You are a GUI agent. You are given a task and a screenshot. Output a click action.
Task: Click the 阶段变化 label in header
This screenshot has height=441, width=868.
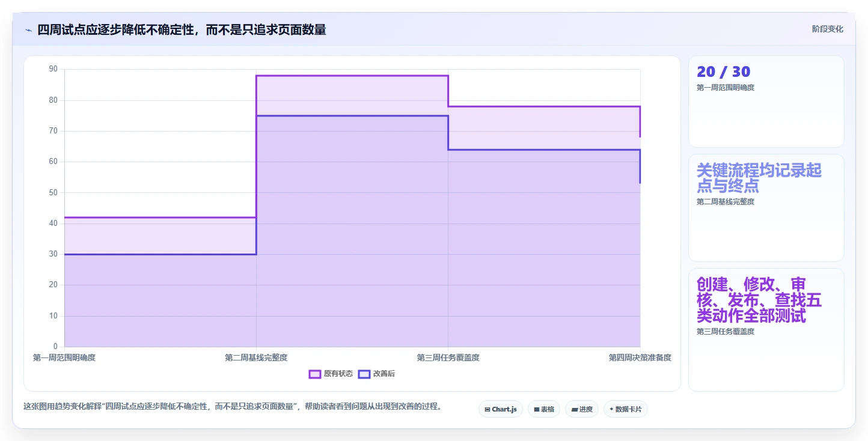point(828,29)
